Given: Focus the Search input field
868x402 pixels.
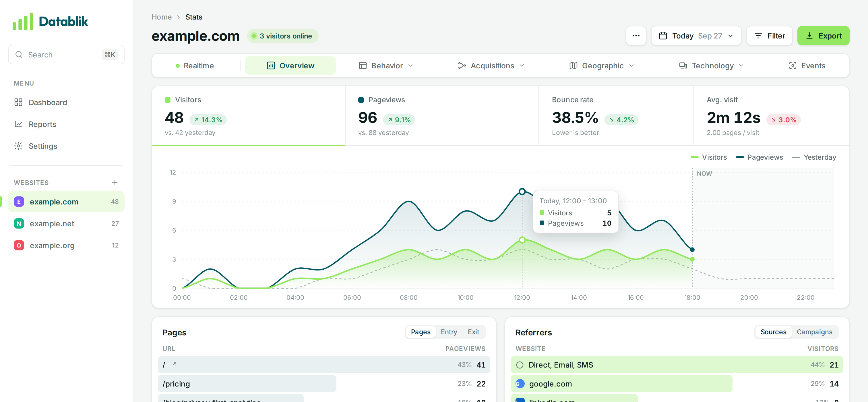Looking at the screenshot, I should pyautogui.click(x=66, y=55).
